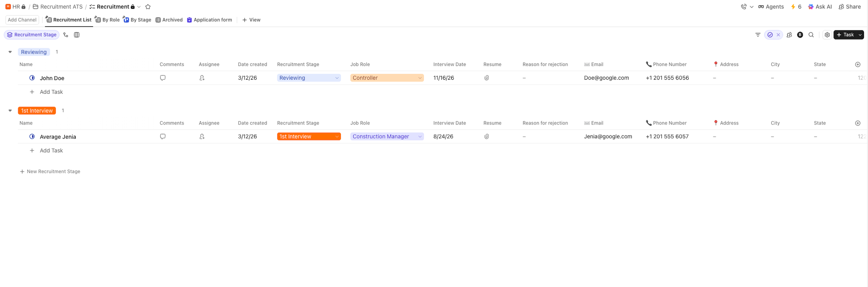Open view settings gear icon

[x=827, y=35]
